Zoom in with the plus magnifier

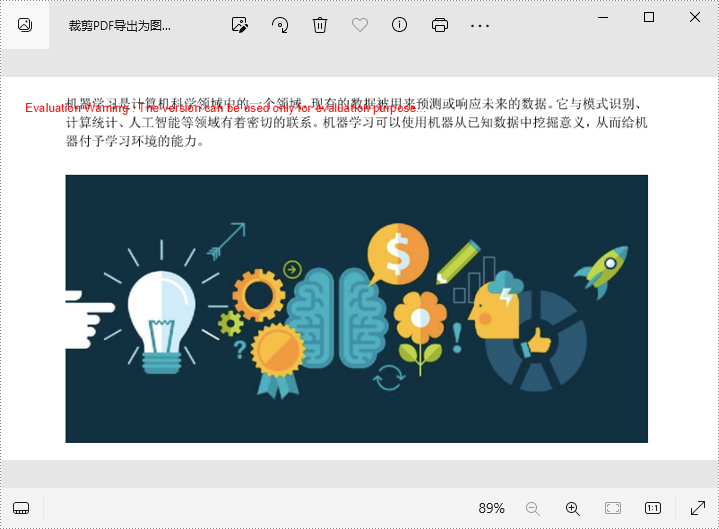tap(573, 508)
